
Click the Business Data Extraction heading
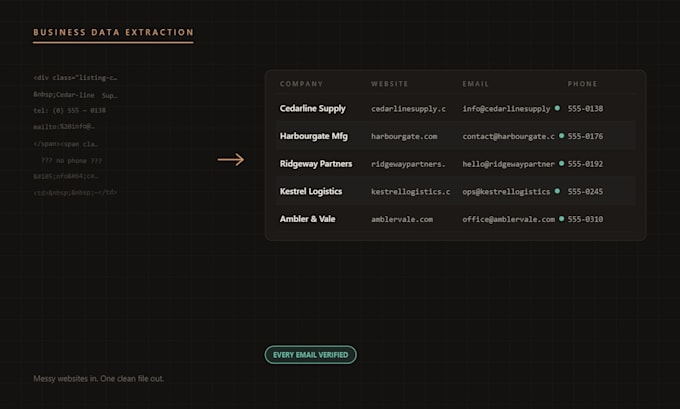[x=113, y=33]
